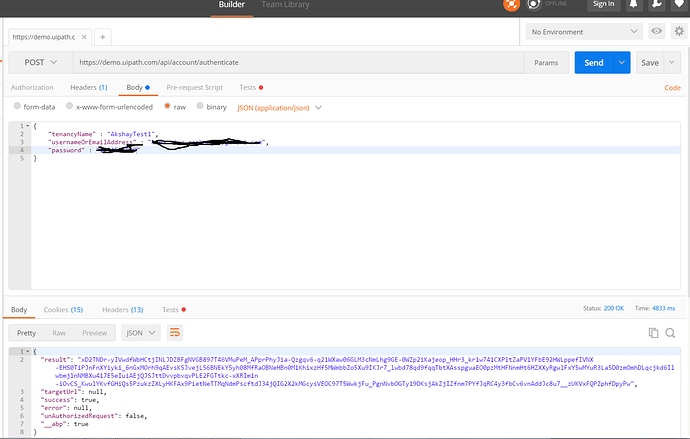Open the request Body tab
This screenshot has width=690, height=439.
(x=138, y=87)
